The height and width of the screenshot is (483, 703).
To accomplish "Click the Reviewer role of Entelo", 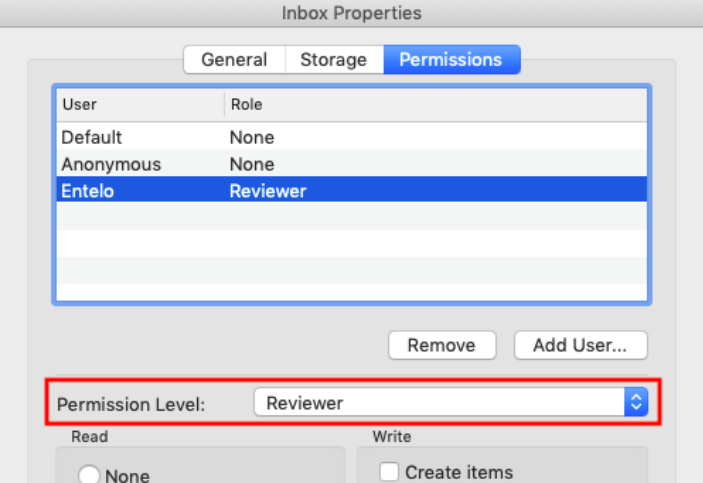I will click(x=268, y=191).
